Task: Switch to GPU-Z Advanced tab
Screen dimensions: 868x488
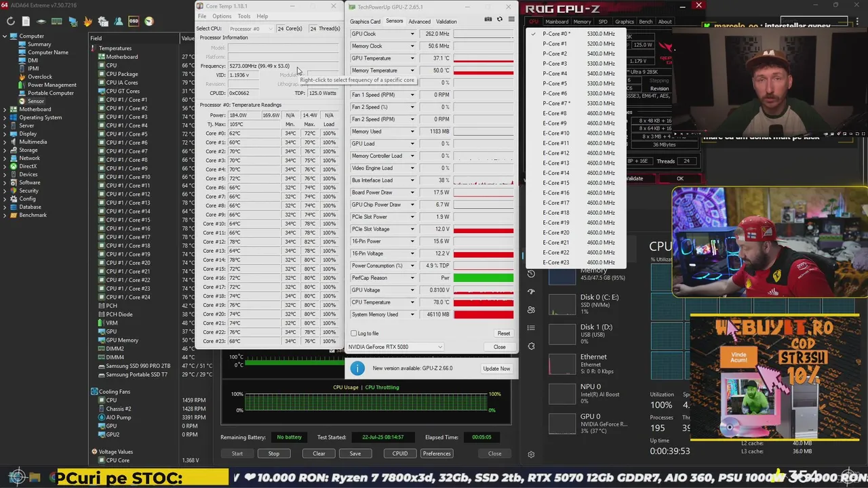Action: click(x=419, y=22)
